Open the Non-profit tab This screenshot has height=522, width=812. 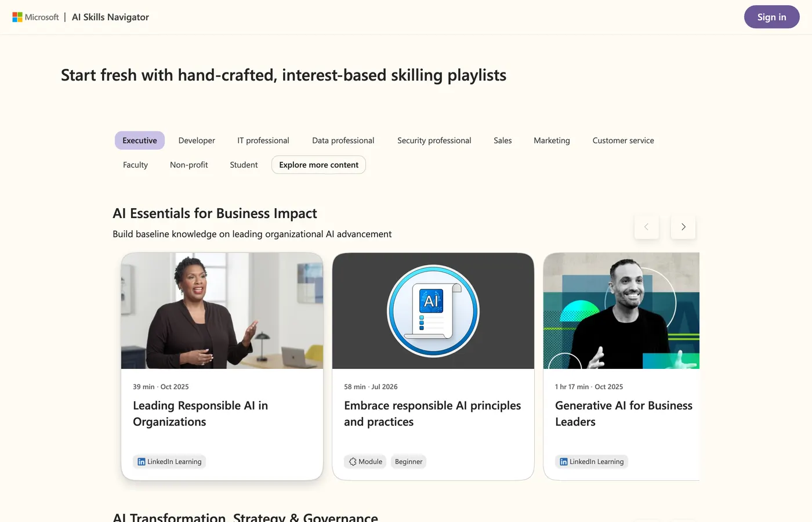pyautogui.click(x=188, y=165)
